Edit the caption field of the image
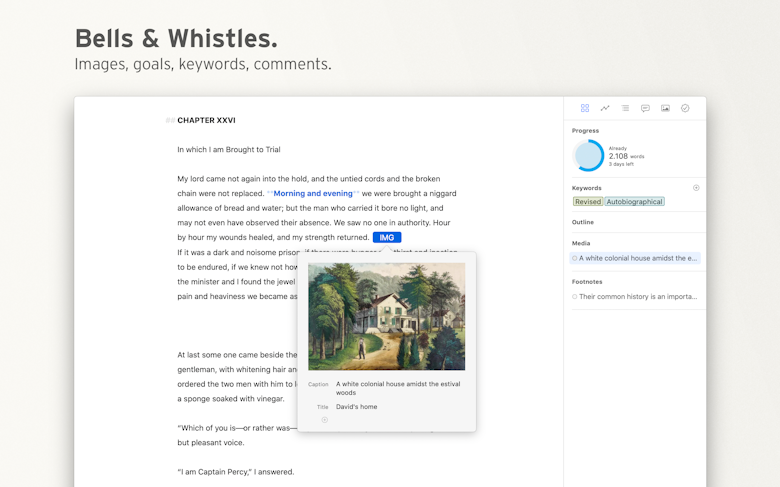 [x=398, y=388]
